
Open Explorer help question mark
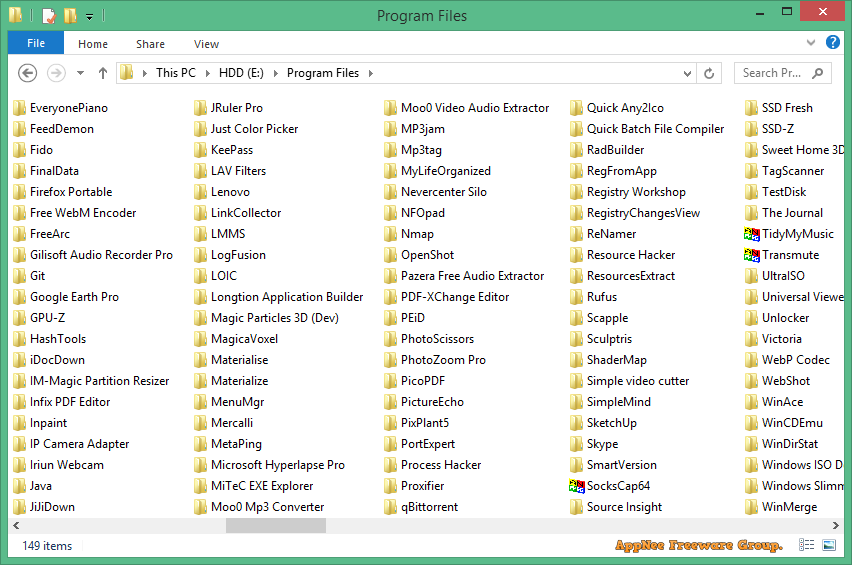coord(832,42)
